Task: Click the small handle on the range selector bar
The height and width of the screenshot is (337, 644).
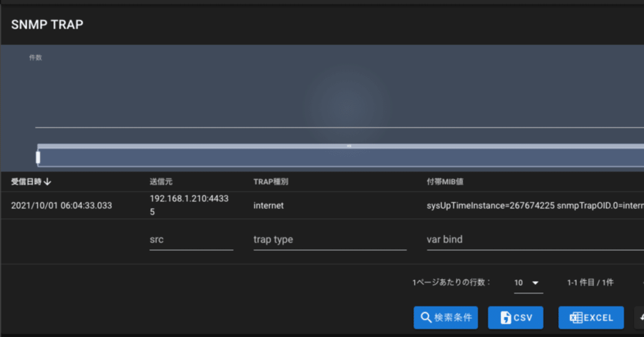Action: click(x=38, y=157)
